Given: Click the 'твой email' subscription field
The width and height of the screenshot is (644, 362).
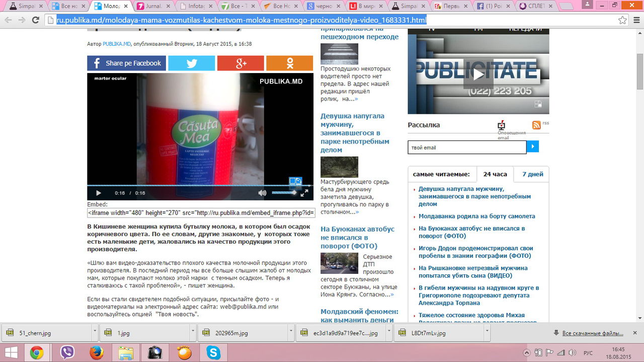Looking at the screenshot, I should pyautogui.click(x=467, y=147).
